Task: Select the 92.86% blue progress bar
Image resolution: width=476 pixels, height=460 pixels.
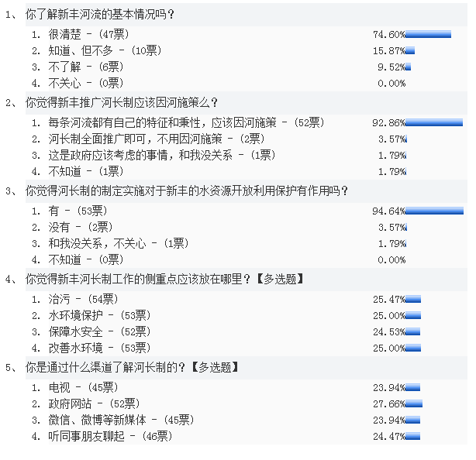Action: point(434,123)
